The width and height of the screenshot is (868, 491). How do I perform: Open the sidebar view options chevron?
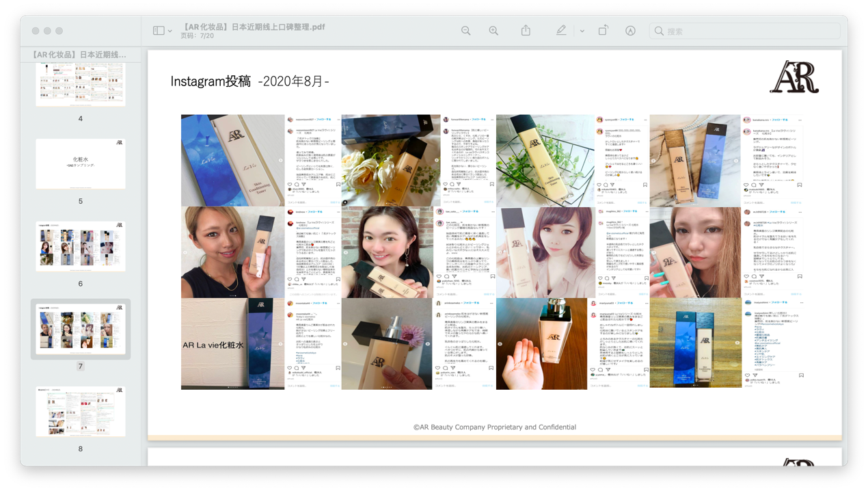170,31
